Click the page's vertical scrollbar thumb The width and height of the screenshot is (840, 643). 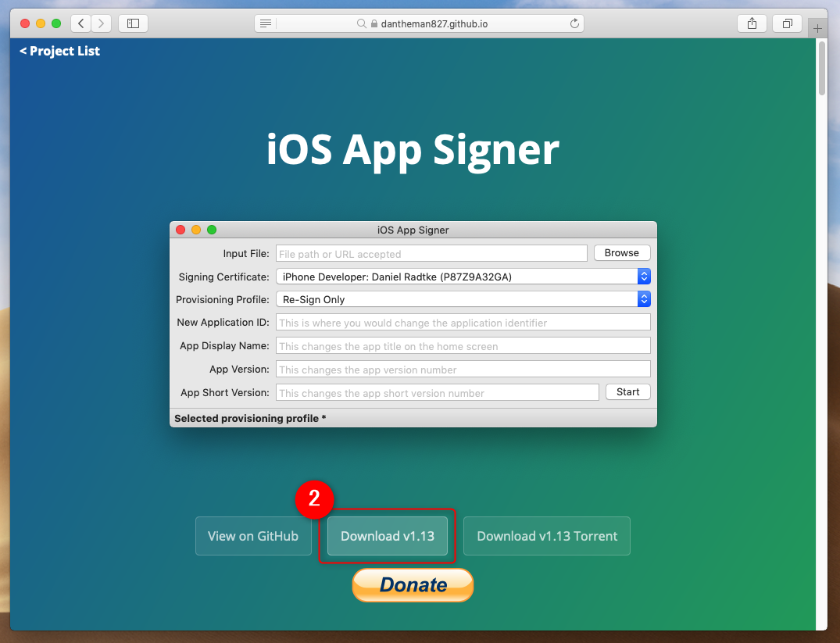click(822, 69)
